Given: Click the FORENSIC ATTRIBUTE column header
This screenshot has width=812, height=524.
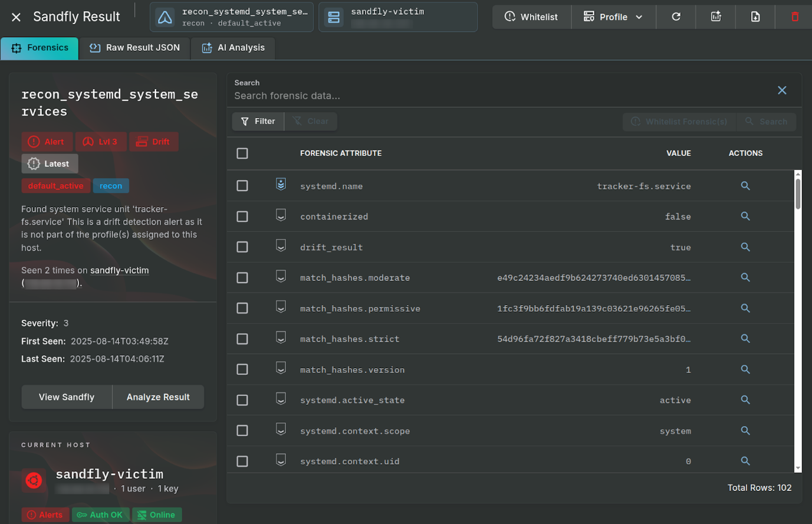Looking at the screenshot, I should (x=341, y=153).
